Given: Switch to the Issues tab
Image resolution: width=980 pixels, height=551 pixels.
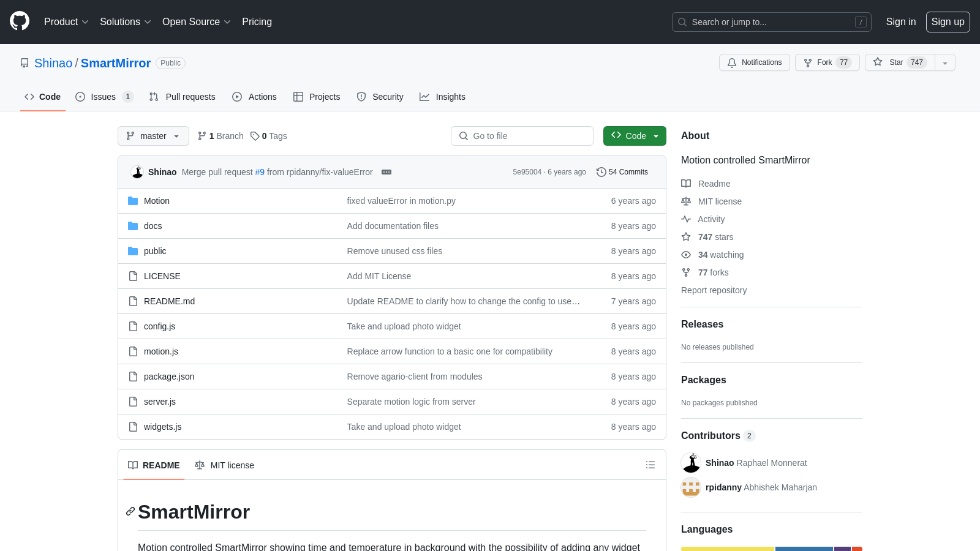Looking at the screenshot, I should 104,97.
